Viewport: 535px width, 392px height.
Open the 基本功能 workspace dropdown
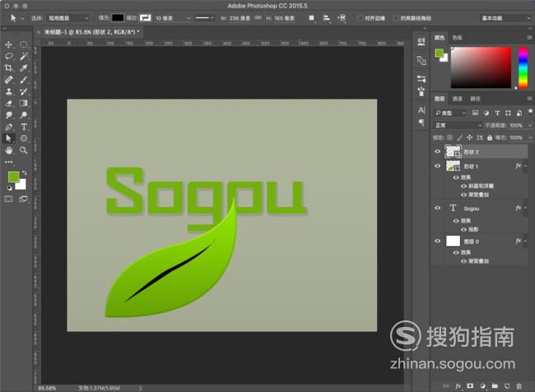coord(505,18)
